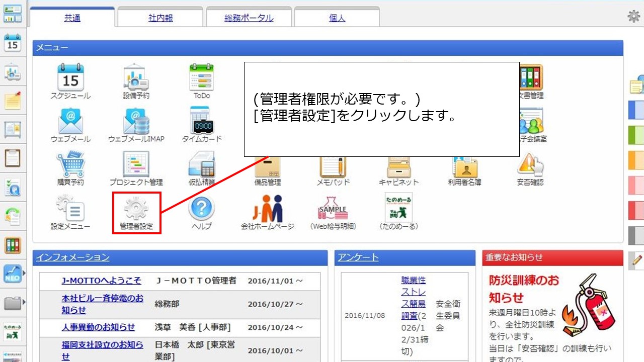Click the settings gear at top right
This screenshot has height=362, width=644.
tap(633, 17)
